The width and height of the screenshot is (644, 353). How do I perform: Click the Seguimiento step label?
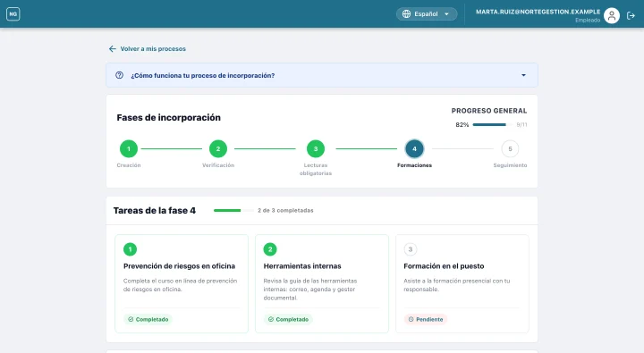[x=510, y=165]
